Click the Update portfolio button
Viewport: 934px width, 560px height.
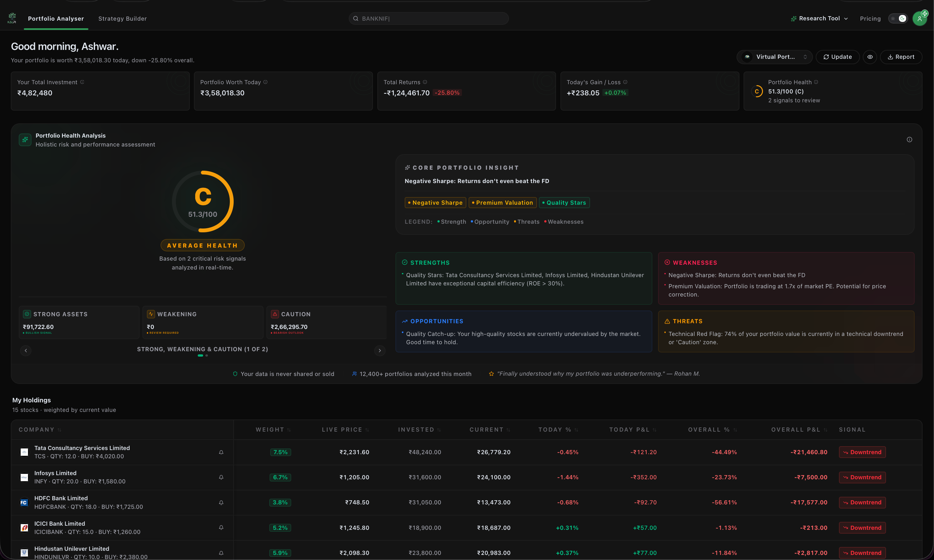point(837,57)
